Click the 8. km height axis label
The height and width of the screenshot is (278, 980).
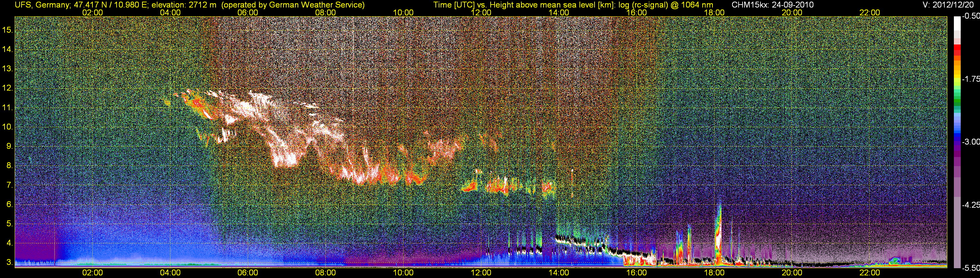pos(10,166)
